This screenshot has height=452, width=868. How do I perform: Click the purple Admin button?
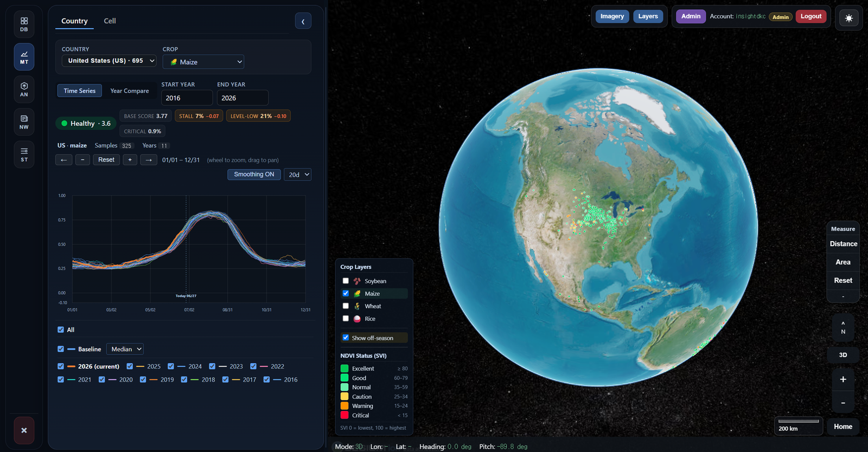[x=691, y=16]
